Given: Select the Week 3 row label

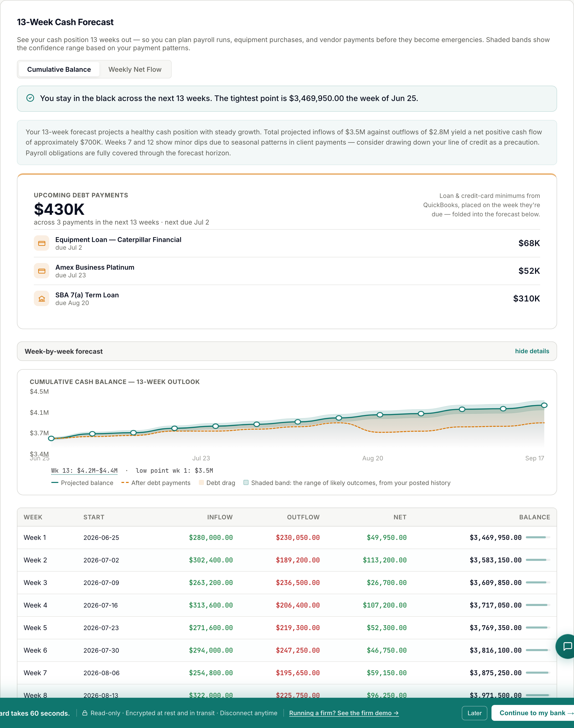Looking at the screenshot, I should pos(35,582).
